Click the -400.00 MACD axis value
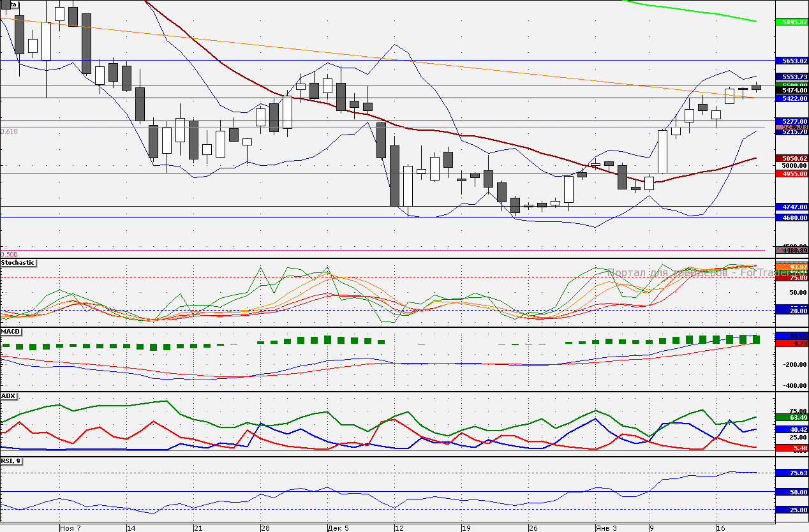 (795, 386)
